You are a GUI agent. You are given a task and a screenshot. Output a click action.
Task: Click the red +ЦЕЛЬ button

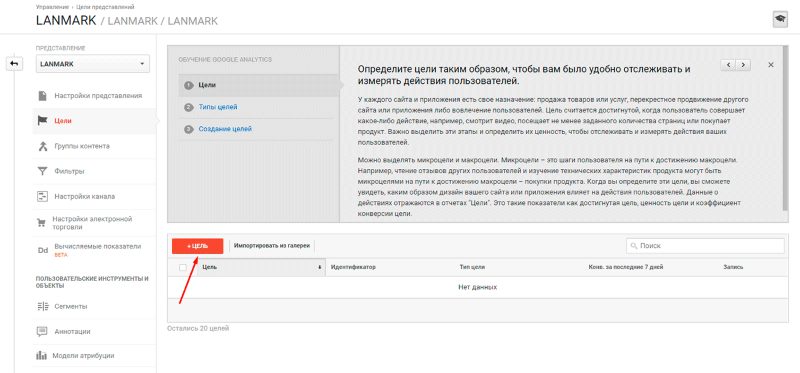pyautogui.click(x=197, y=246)
